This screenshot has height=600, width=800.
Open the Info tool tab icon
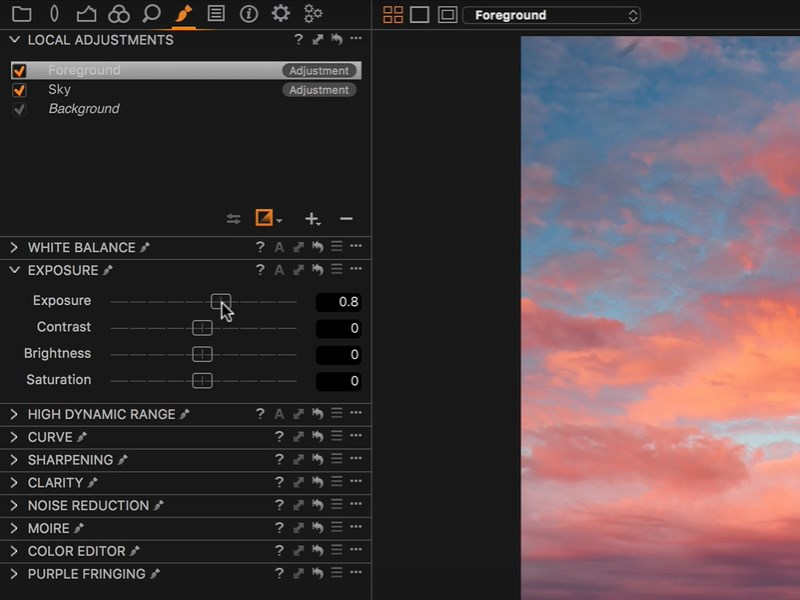click(248, 14)
